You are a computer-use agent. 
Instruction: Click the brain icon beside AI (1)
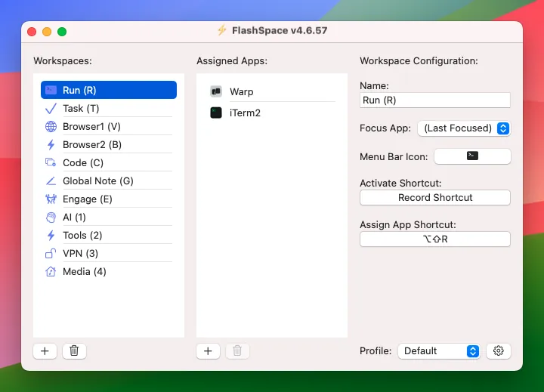(x=51, y=218)
